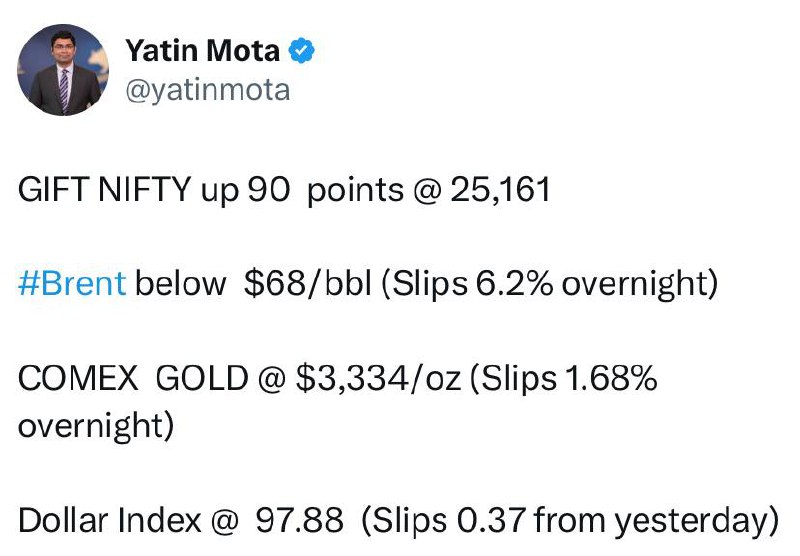Click the words COMEX GOLD
800x556 pixels.
tap(133, 378)
